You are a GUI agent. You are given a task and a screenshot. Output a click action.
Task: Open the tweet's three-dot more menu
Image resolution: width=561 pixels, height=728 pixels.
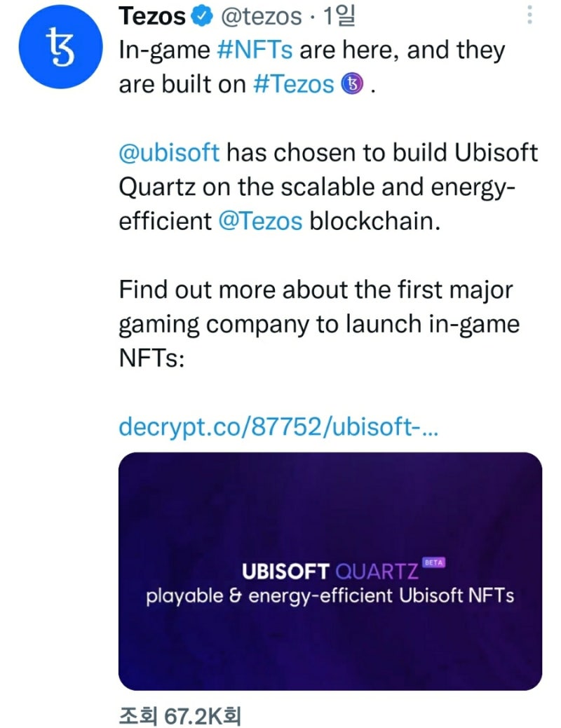(530, 15)
